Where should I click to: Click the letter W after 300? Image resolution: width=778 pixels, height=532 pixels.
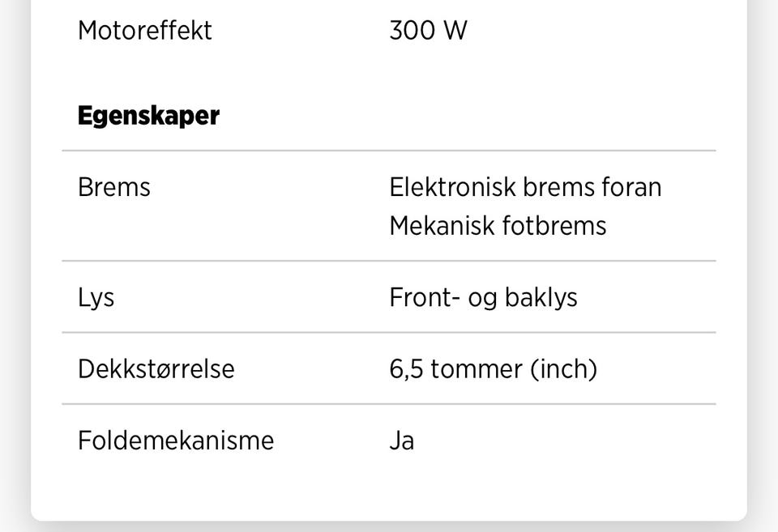455,30
